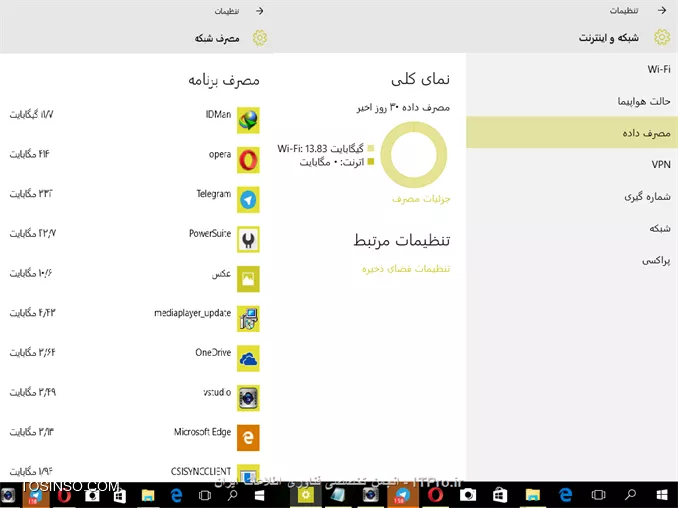Open the تنظیمات فضای ذخیره storage link
The width and height of the screenshot is (678, 508).
coord(406,269)
